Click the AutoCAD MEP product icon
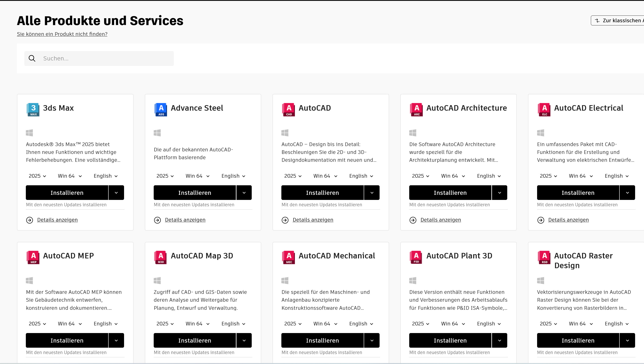The height and width of the screenshot is (364, 644). [x=33, y=257]
